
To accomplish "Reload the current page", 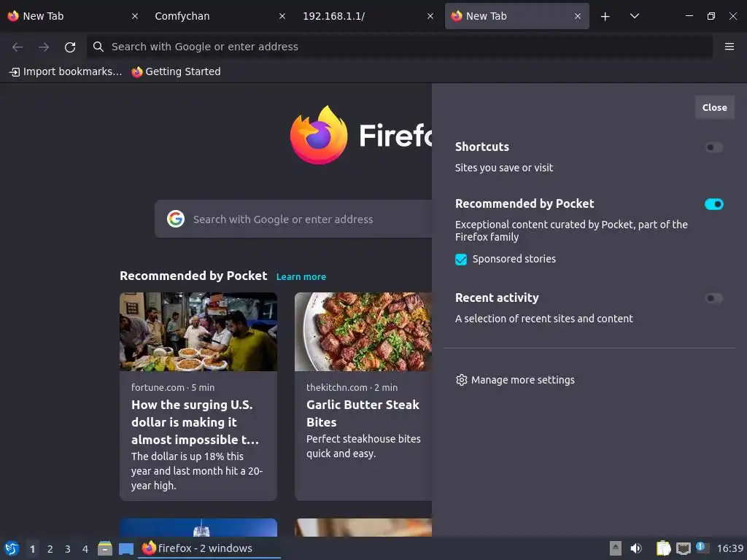I will pyautogui.click(x=70, y=47).
